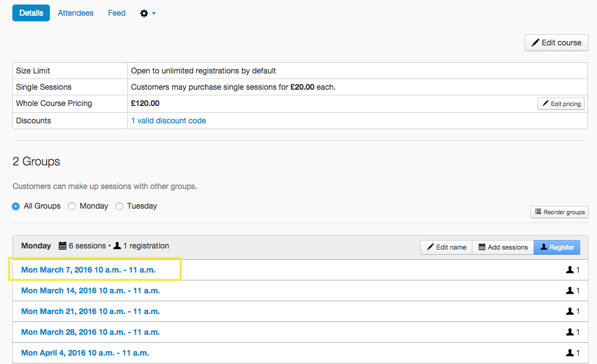Select the All Groups radio button
Screen dimensions: 597x364
point(16,206)
